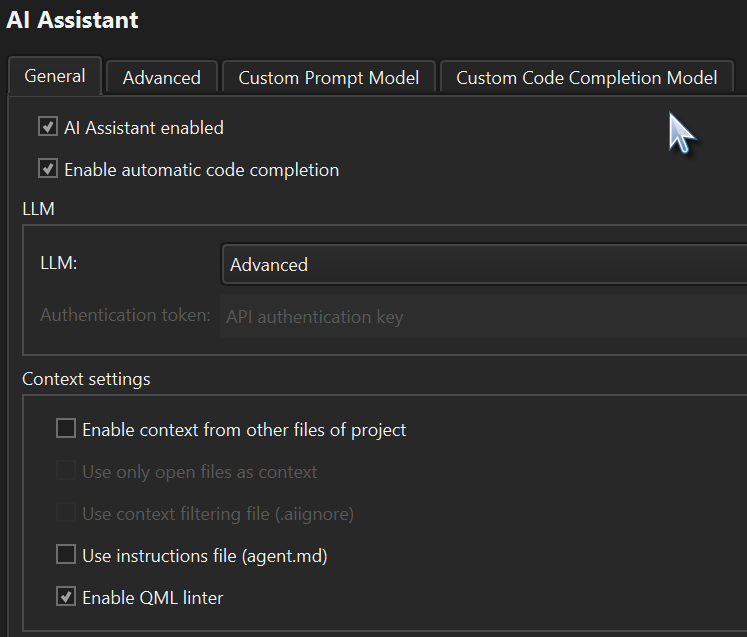747x637 pixels.
Task: Click the LLM: label beside the dropdown
Action: click(59, 264)
